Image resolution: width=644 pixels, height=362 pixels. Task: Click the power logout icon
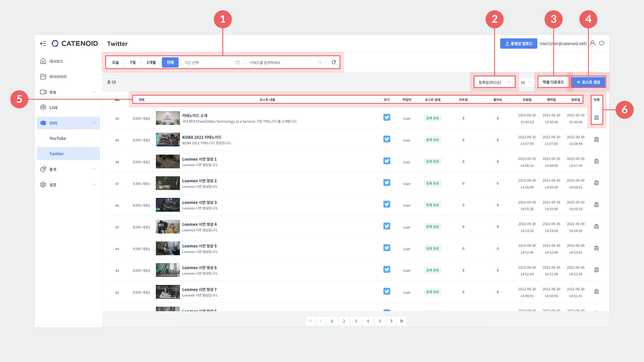602,43
